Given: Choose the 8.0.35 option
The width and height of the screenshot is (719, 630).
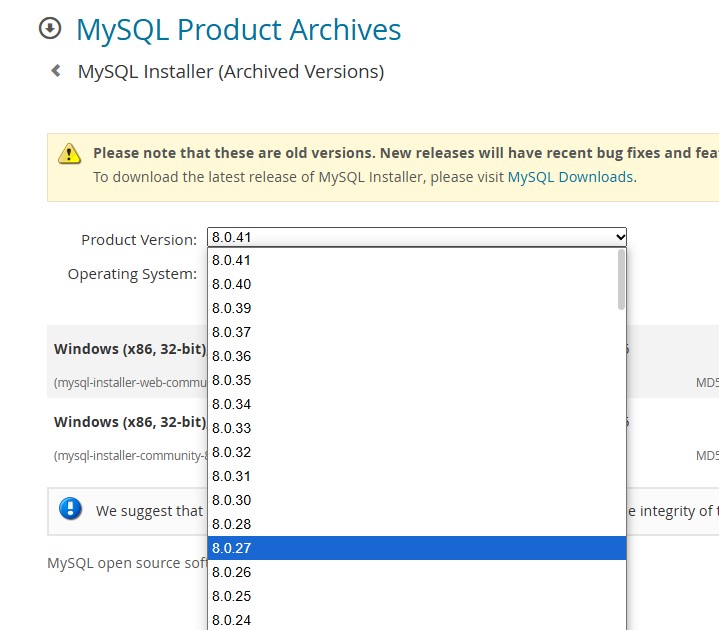Looking at the screenshot, I should click(417, 380).
